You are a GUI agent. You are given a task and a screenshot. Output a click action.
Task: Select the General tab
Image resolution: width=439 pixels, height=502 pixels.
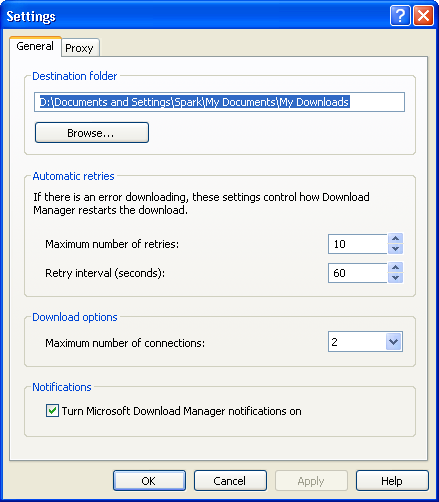click(35, 46)
